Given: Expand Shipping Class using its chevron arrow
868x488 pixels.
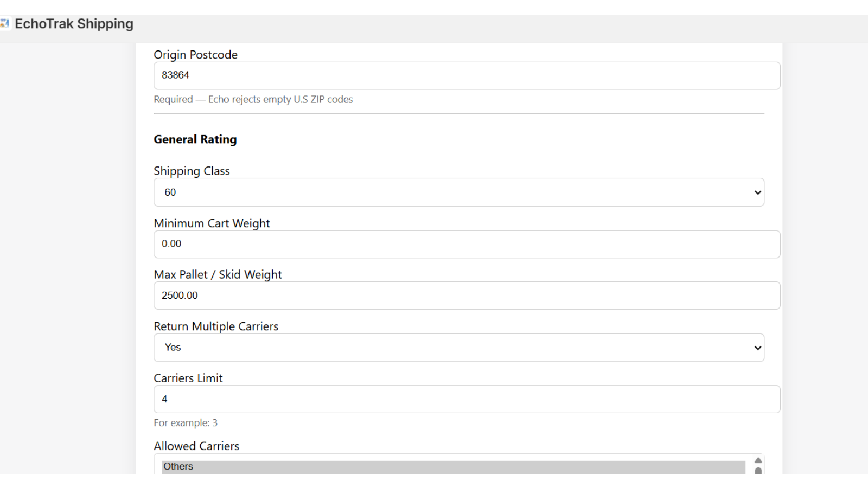Looking at the screenshot, I should point(757,192).
